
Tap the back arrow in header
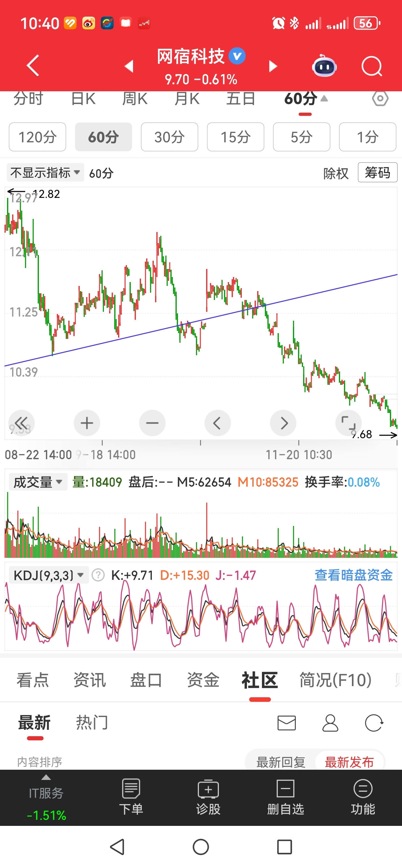click(x=33, y=66)
